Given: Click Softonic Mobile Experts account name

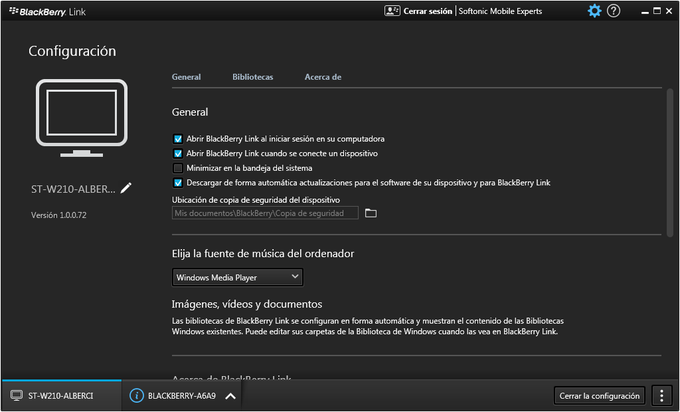Looking at the screenshot, I should tap(500, 11).
